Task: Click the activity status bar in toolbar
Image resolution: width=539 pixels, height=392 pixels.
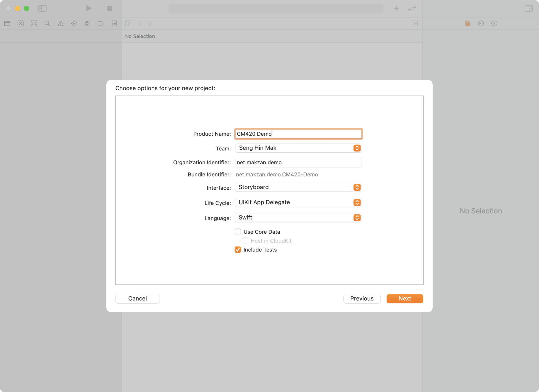Action: point(276,8)
